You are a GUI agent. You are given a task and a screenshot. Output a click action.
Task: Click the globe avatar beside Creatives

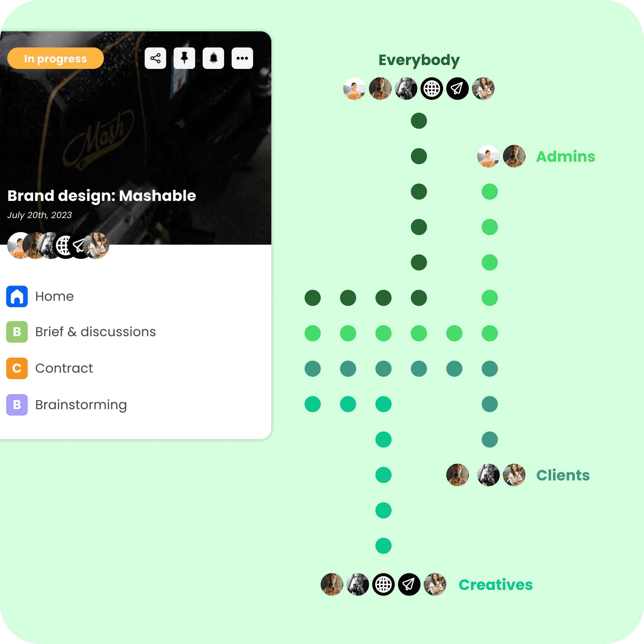pos(383,585)
